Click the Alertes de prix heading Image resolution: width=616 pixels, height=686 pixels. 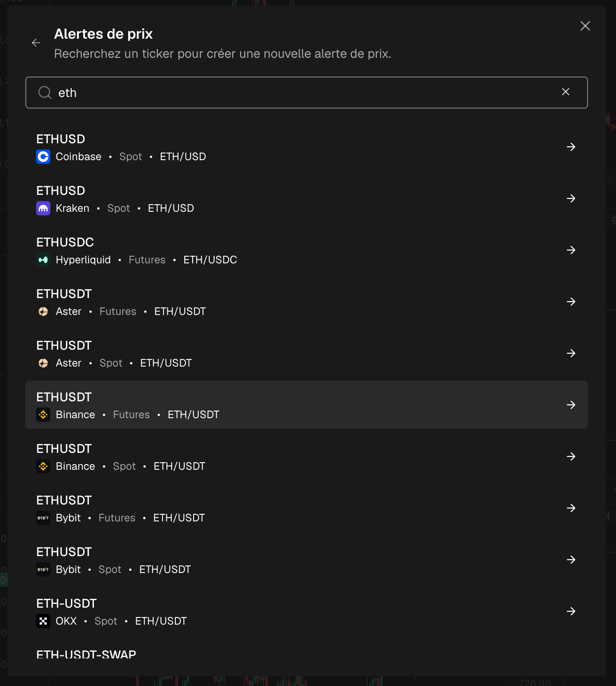[103, 34]
